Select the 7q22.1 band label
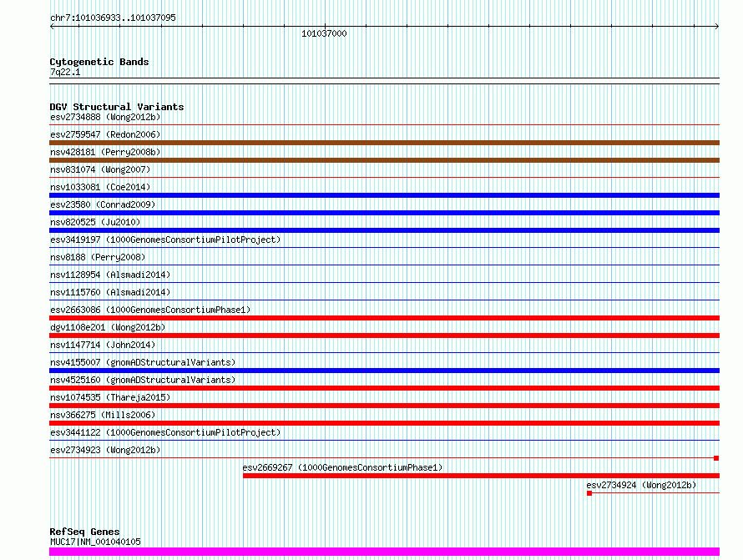The image size is (743, 560). [65, 72]
